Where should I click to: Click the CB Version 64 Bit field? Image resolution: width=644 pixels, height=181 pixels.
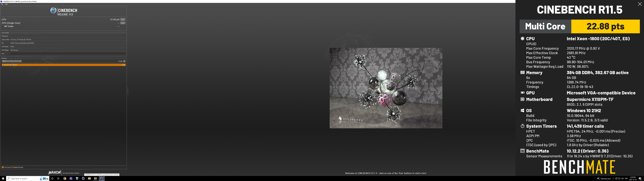68,47
